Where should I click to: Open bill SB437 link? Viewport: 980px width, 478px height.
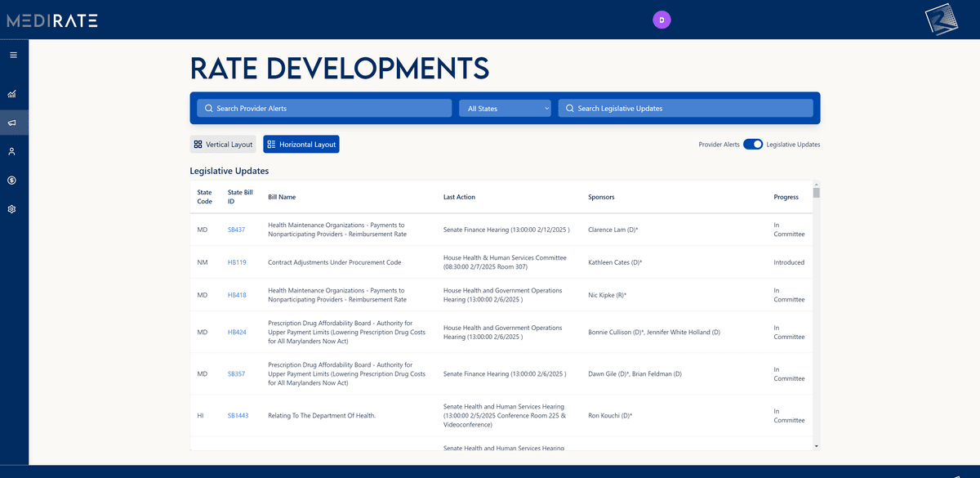point(236,230)
